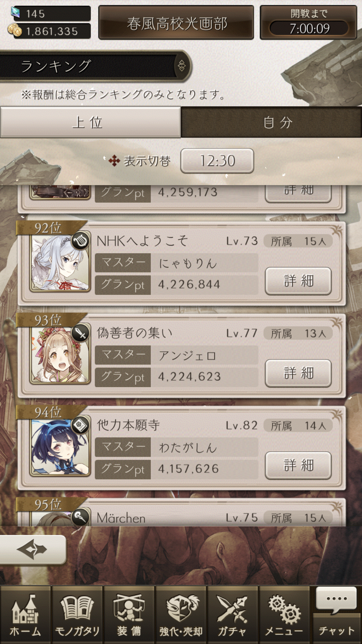The image size is (362, 644).
Task: Click the sword emblem on rank 93 avatar
Action: [x=80, y=333]
